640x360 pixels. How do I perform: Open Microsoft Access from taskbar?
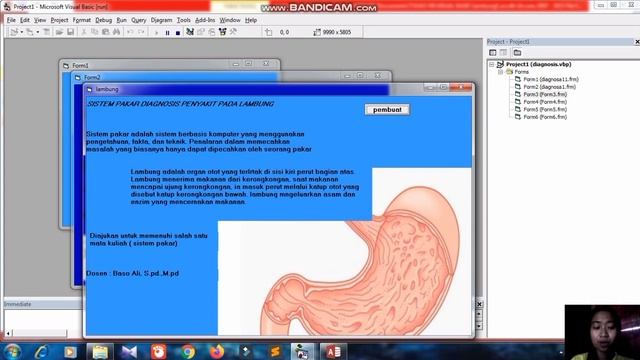tap(333, 351)
